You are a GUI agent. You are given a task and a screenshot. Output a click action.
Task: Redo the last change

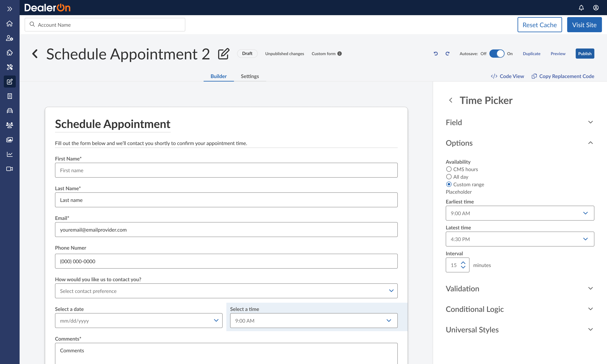tap(448, 53)
